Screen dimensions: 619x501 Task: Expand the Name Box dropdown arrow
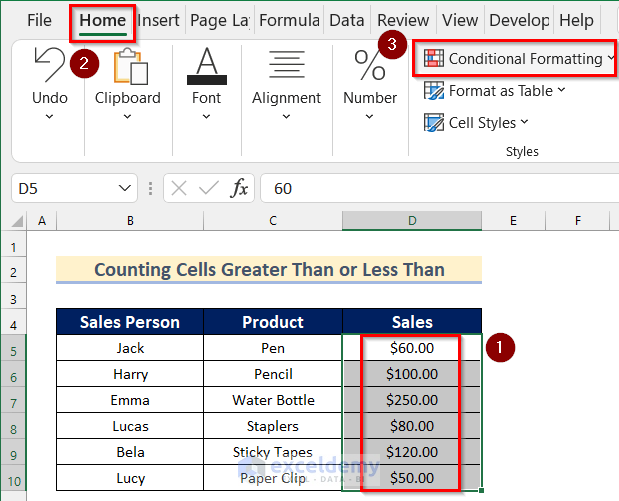pyautogui.click(x=125, y=188)
